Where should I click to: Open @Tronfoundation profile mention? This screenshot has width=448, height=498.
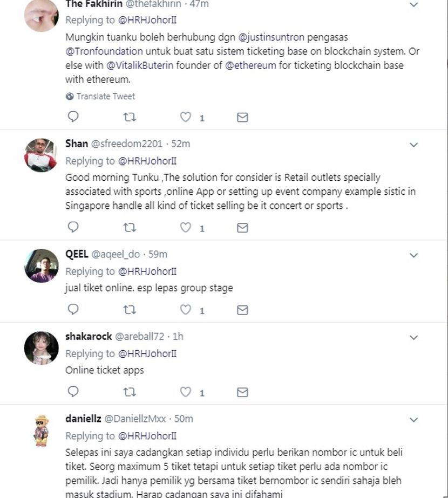point(104,51)
